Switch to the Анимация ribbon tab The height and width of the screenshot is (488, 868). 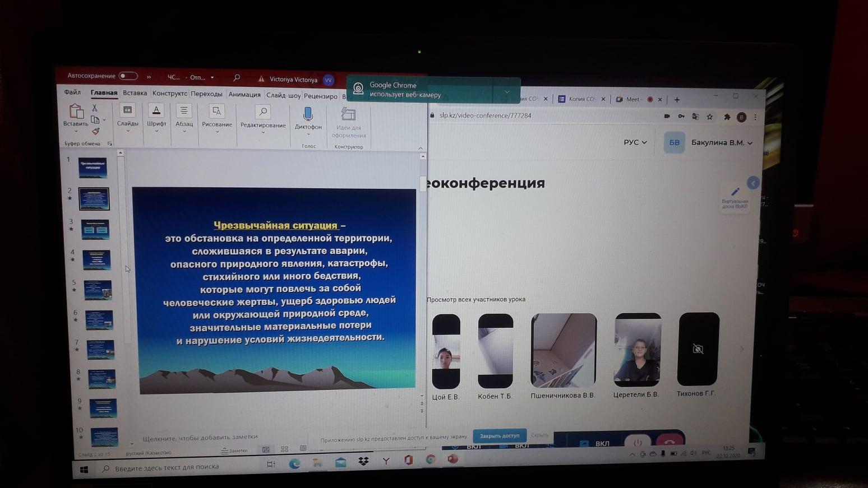pyautogui.click(x=244, y=94)
